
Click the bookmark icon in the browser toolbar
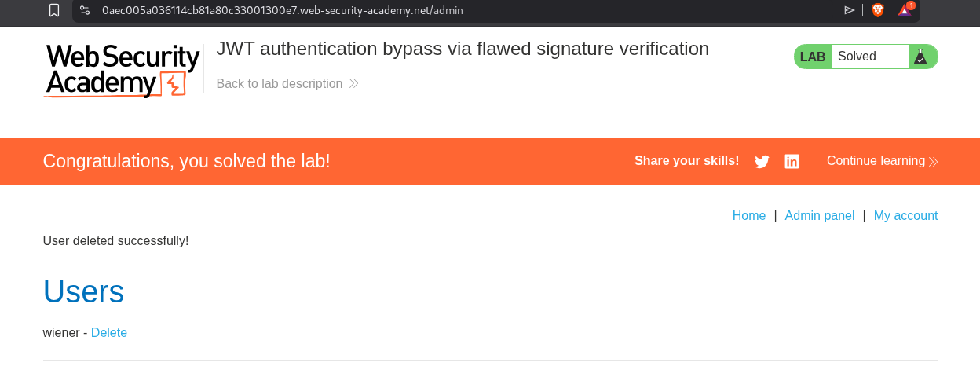(x=54, y=10)
